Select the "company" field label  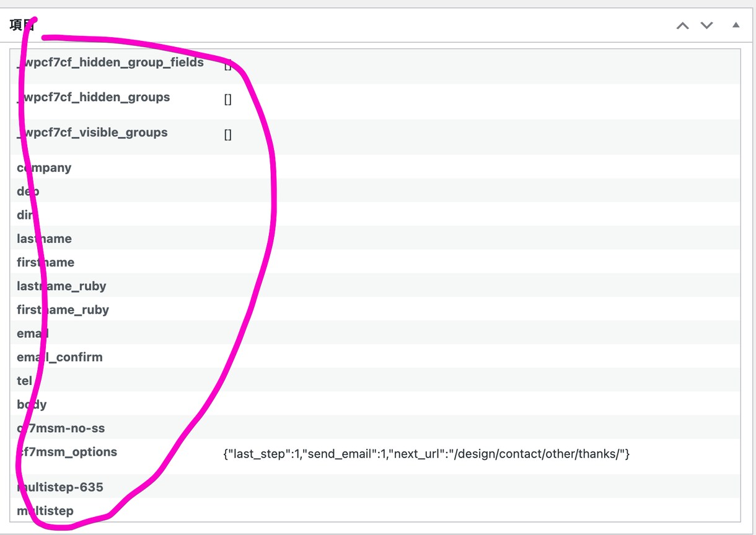[44, 168]
